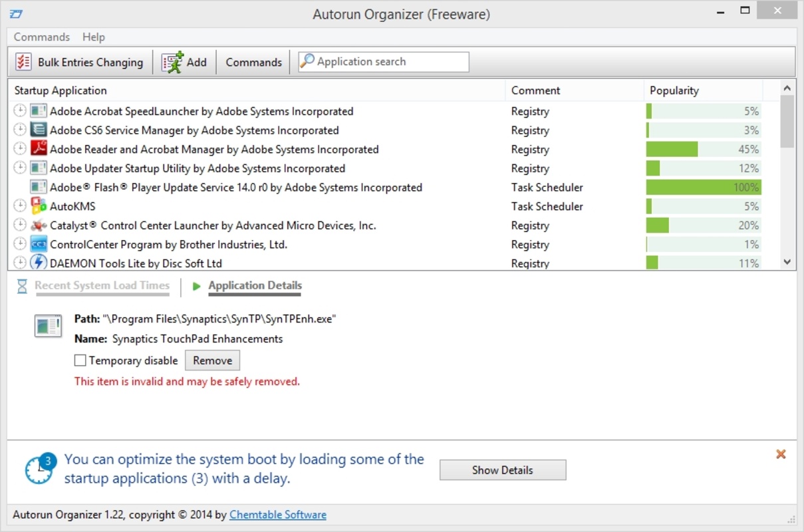Viewport: 804px width, 532px height.
Task: Click the Add toolbar button
Action: coord(185,63)
